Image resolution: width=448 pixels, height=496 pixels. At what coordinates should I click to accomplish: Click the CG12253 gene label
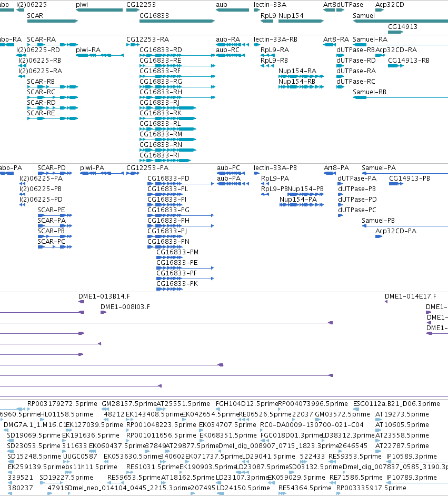pos(141,4)
